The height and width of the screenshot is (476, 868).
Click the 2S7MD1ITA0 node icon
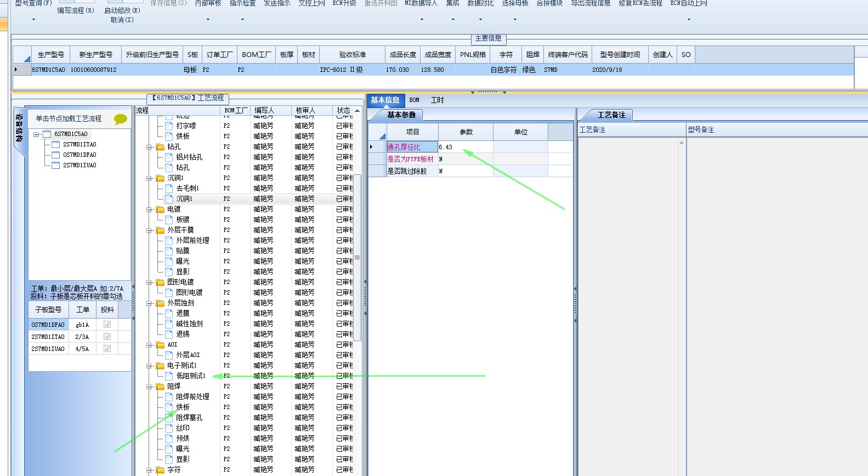55,145
